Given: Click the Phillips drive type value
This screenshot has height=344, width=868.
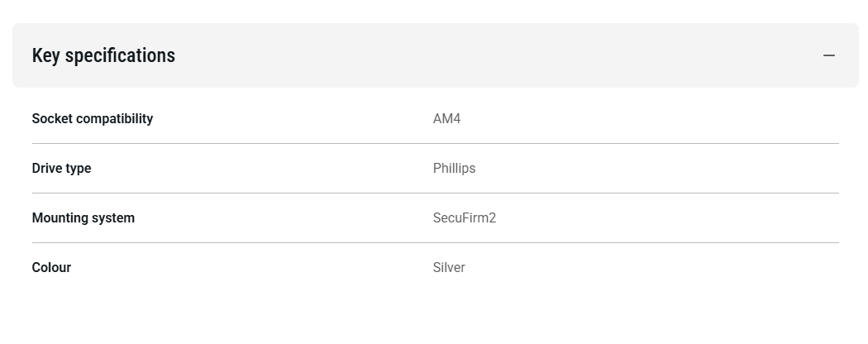Looking at the screenshot, I should point(454,168).
